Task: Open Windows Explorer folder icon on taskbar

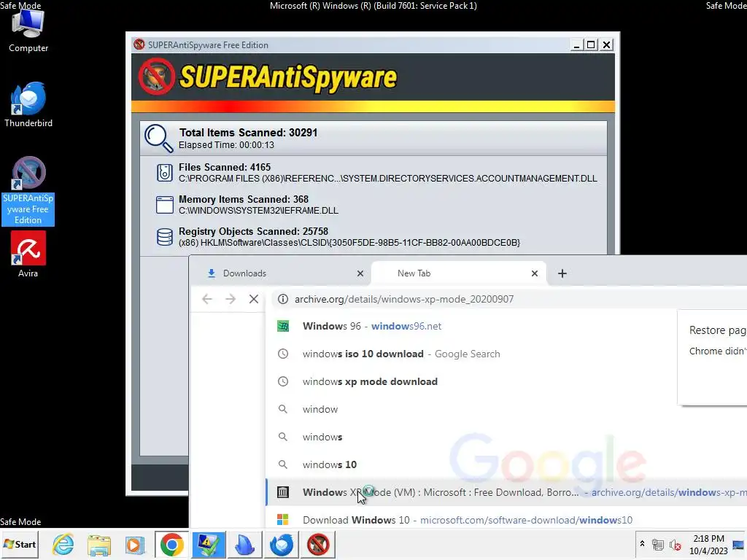Action: tap(99, 544)
